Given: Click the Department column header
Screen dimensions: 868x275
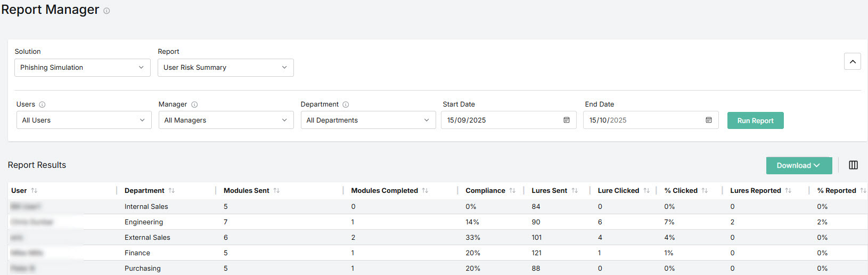Looking at the screenshot, I should click(144, 190).
